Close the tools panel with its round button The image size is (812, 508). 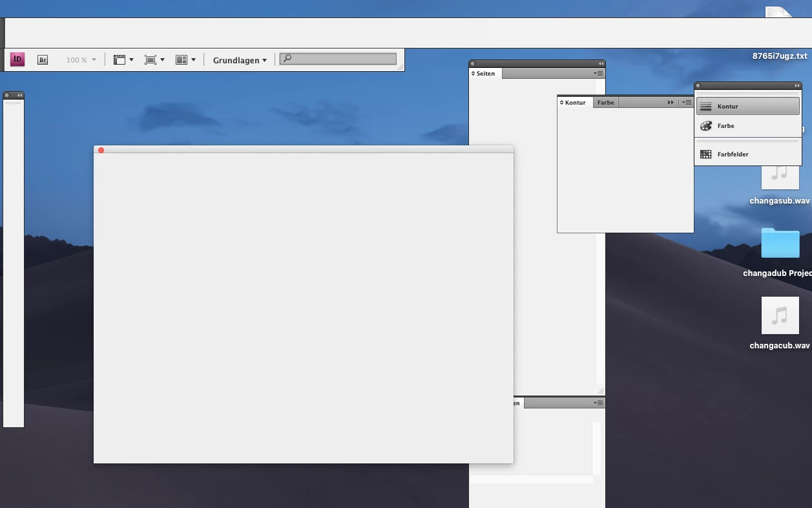(x=7, y=95)
